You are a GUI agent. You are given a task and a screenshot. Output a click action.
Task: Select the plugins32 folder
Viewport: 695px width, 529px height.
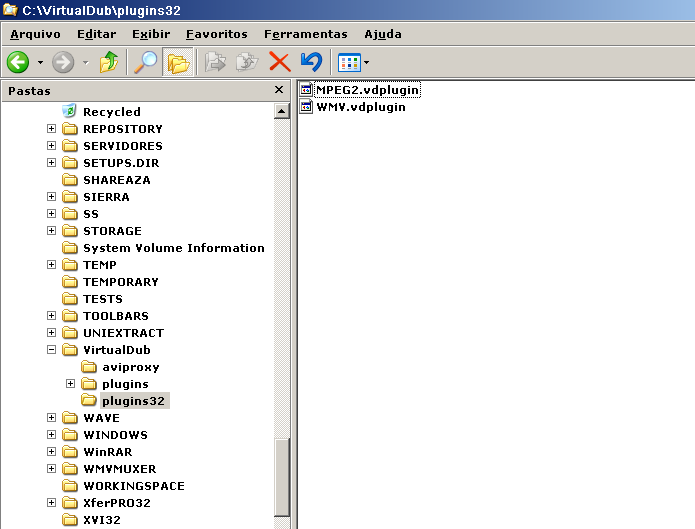coord(133,401)
